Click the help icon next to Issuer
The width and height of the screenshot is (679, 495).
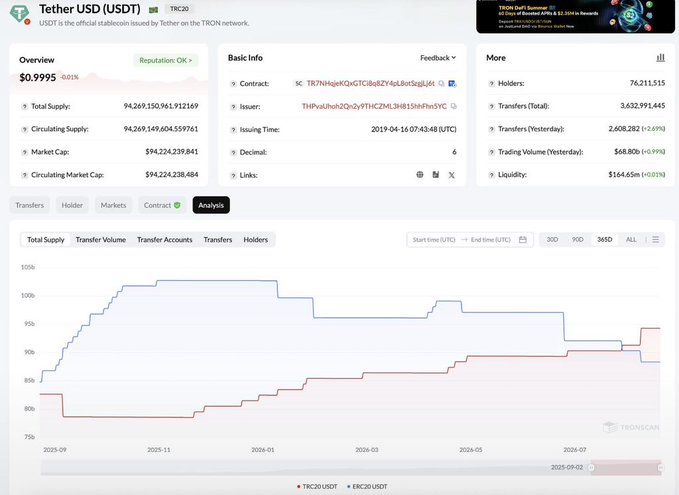(x=233, y=107)
